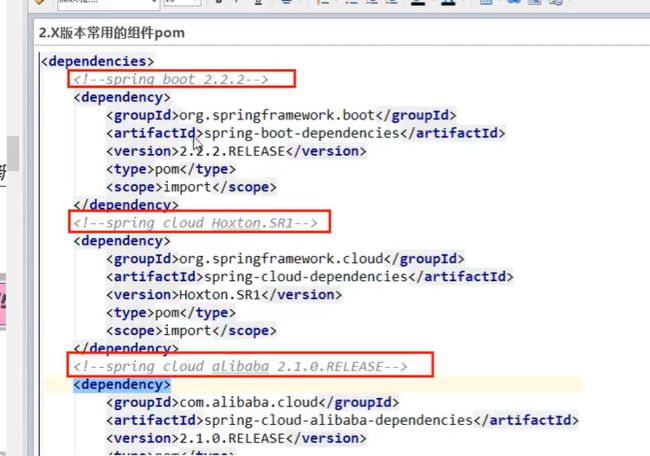Select the groupId com.alibaba.cloud line
This screenshot has height=456, width=650.
coord(252,403)
